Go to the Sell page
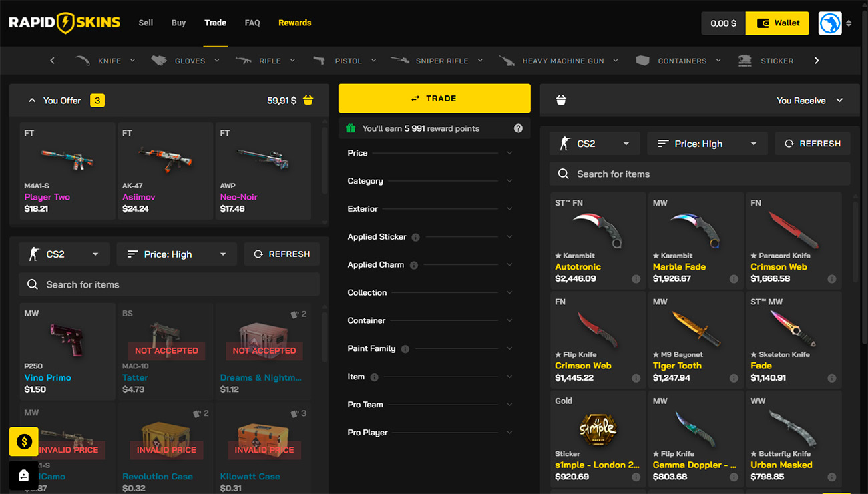This screenshot has height=494, width=868. [146, 23]
